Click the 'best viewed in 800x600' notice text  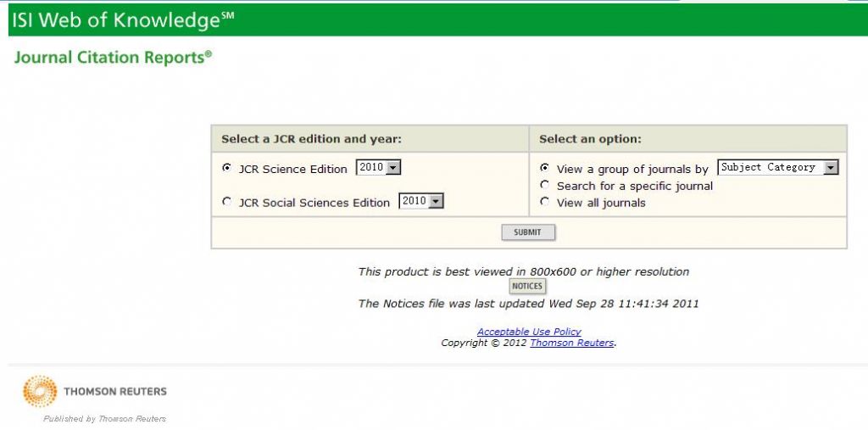524,272
